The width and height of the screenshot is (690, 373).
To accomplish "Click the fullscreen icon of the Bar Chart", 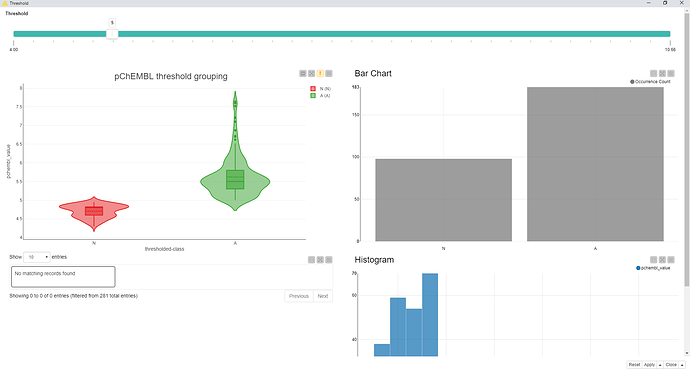I will tap(662, 73).
